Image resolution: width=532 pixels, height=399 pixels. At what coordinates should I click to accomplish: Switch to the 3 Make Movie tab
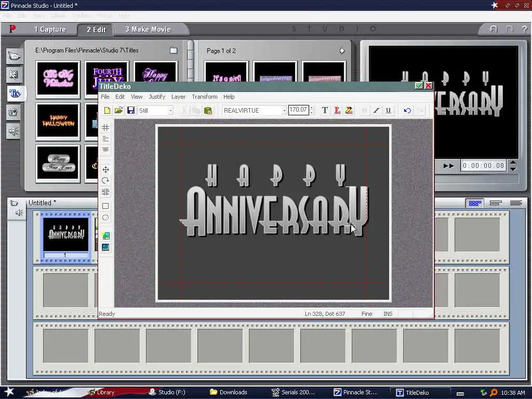[148, 30]
